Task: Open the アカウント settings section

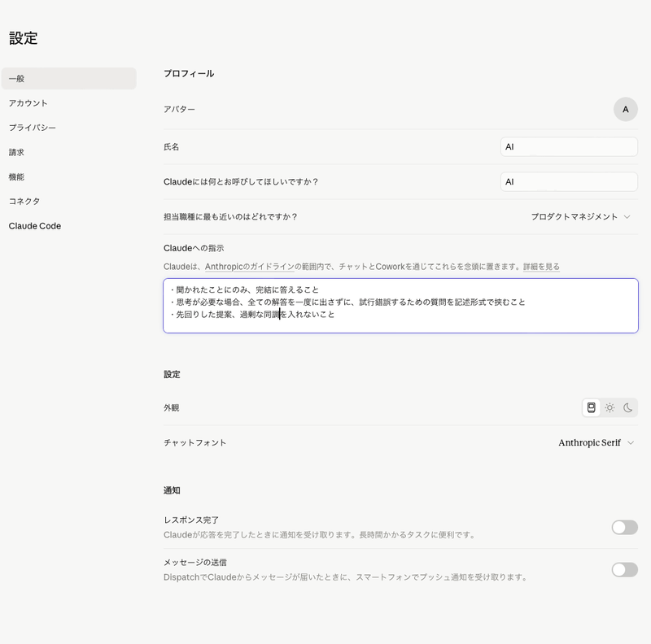Action: (x=28, y=103)
